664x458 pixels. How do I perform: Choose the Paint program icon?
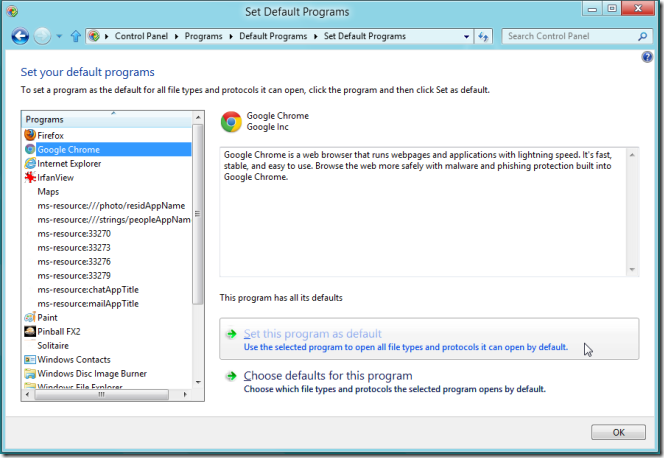click(x=30, y=317)
